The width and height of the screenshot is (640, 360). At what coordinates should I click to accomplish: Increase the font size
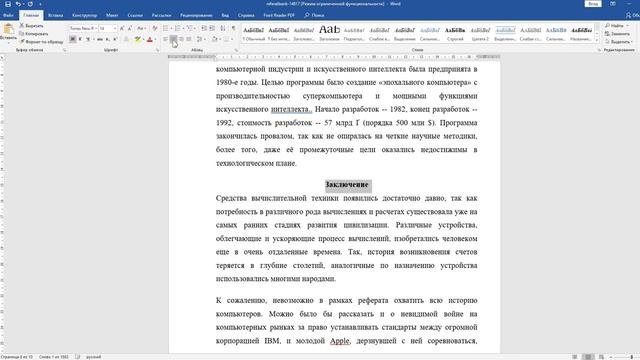tap(122, 28)
